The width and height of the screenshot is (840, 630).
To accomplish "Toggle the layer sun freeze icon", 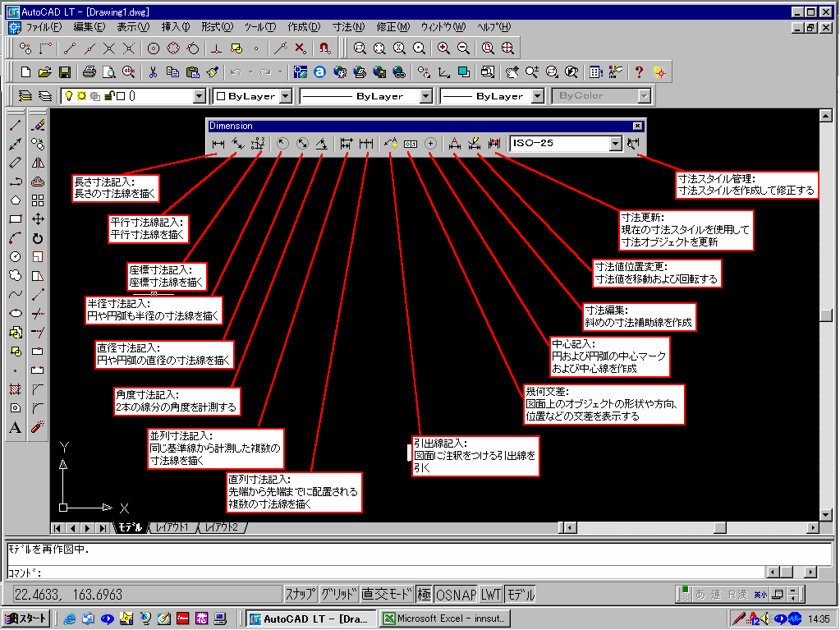I will point(82,96).
